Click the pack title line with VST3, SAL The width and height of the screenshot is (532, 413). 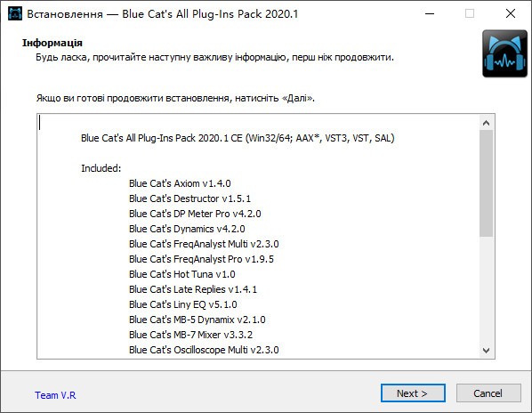(238, 138)
